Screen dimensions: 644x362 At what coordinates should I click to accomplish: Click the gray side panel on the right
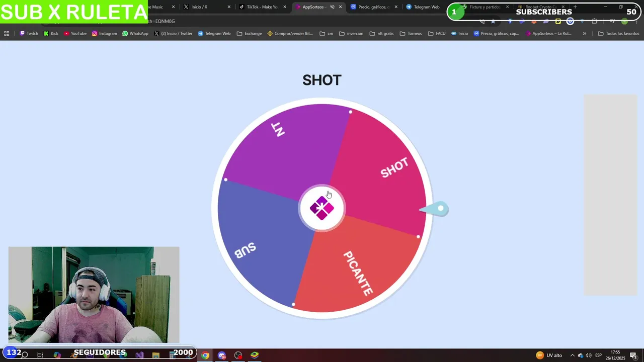click(x=610, y=195)
